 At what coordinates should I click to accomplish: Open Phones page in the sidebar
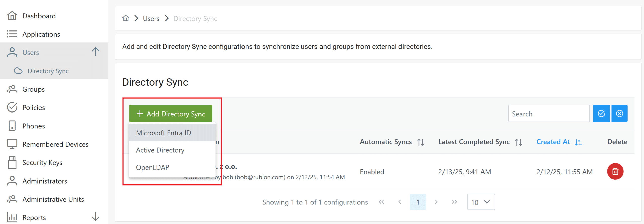pos(33,126)
